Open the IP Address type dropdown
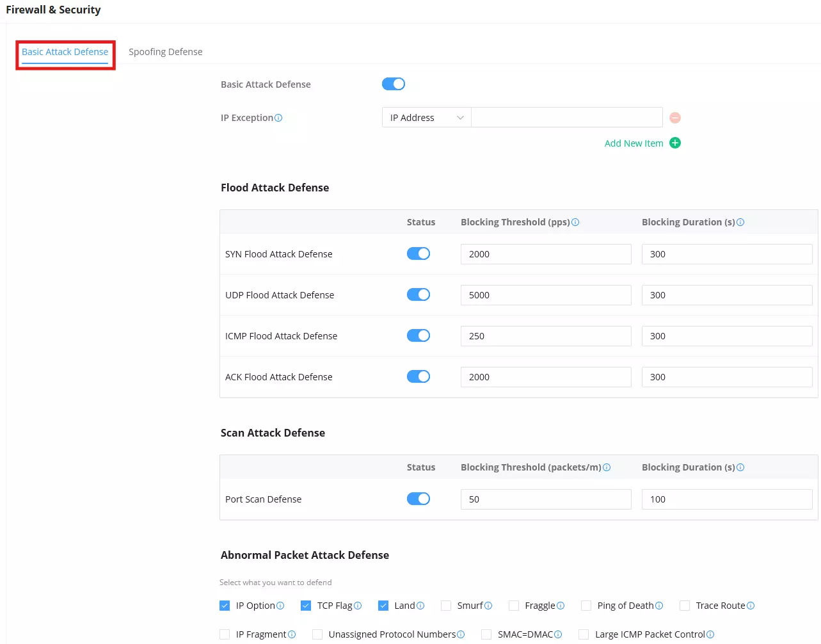The image size is (821, 644). (427, 117)
